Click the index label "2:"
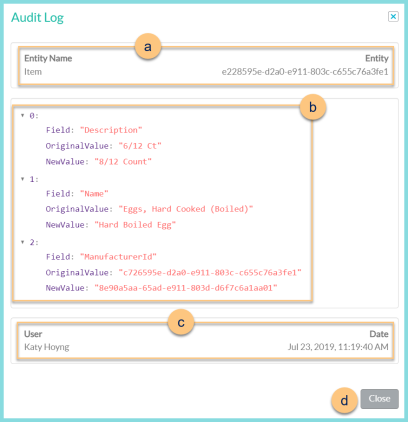 34,242
